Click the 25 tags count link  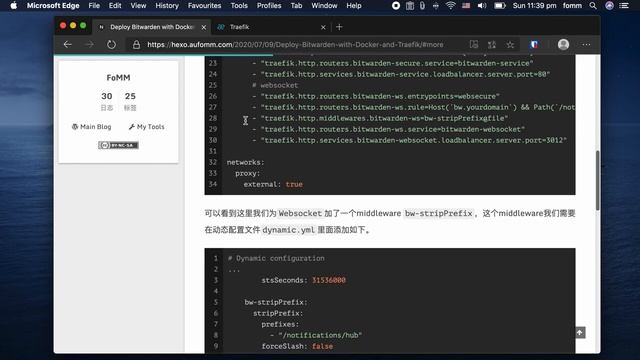pos(130,101)
